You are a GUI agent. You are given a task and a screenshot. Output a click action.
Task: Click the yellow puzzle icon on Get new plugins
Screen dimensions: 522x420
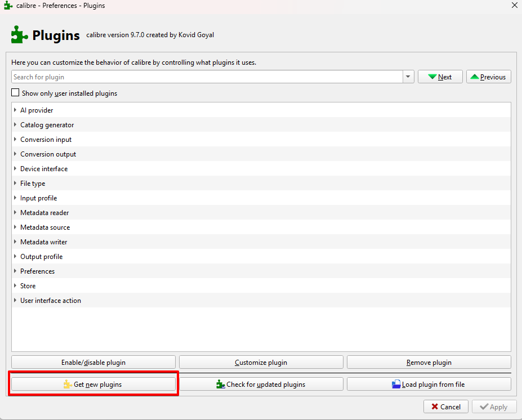click(68, 385)
